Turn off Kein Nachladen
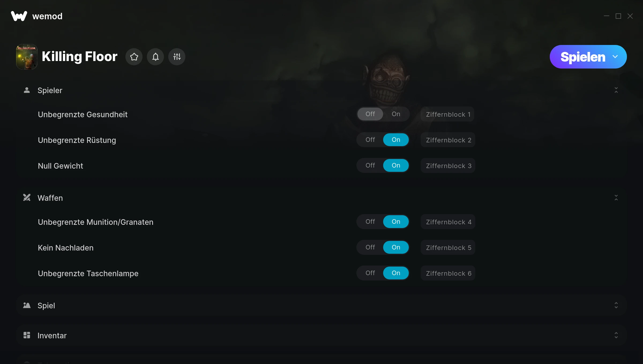The height and width of the screenshot is (364, 643). pos(370,247)
